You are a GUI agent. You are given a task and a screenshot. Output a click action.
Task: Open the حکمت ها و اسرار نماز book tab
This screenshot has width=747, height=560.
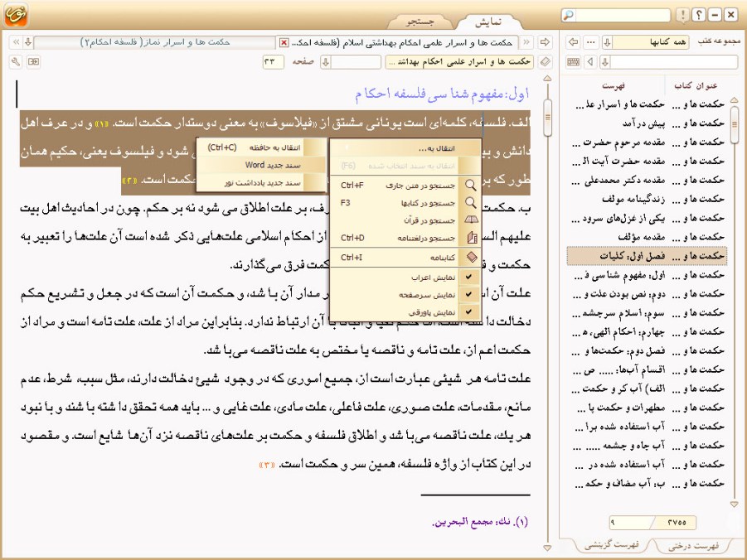click(155, 42)
